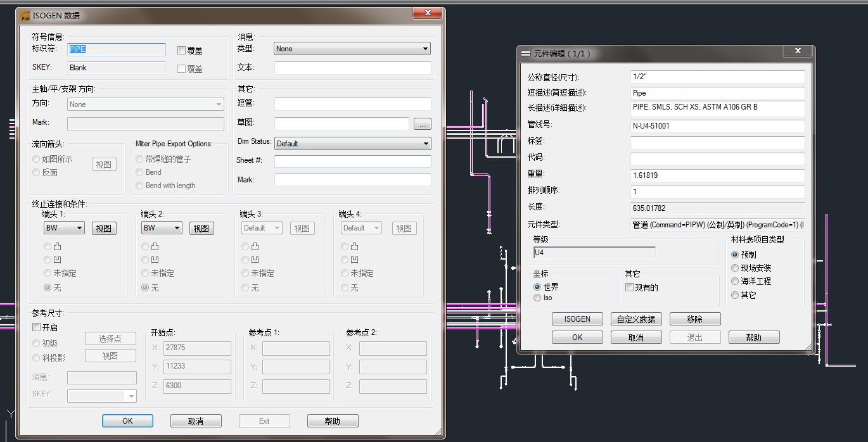This screenshot has height=442, width=868.
Task: Click the 文本 input field
Action: pyautogui.click(x=352, y=68)
